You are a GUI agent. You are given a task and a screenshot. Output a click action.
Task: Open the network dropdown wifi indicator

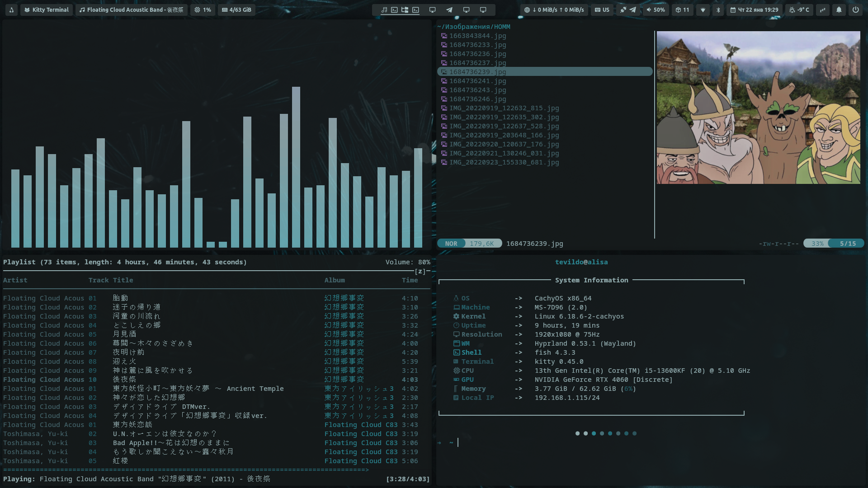pyautogui.click(x=703, y=10)
